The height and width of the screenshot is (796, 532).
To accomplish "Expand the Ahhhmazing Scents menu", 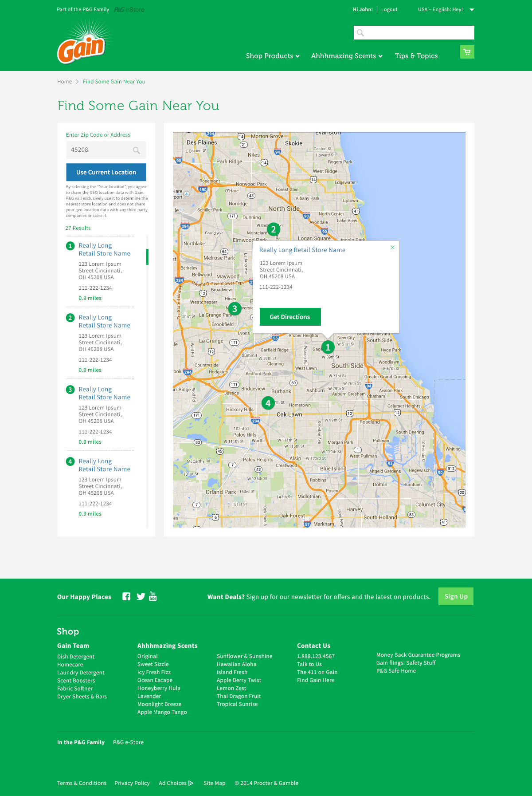I will pyautogui.click(x=347, y=56).
